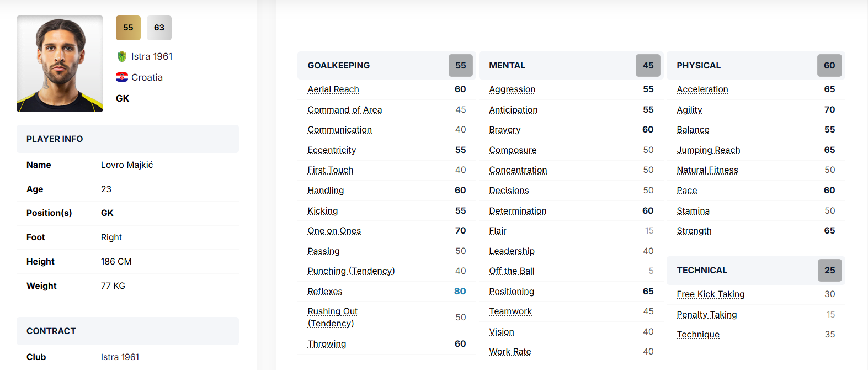Click the Croatia flag icon

click(122, 77)
